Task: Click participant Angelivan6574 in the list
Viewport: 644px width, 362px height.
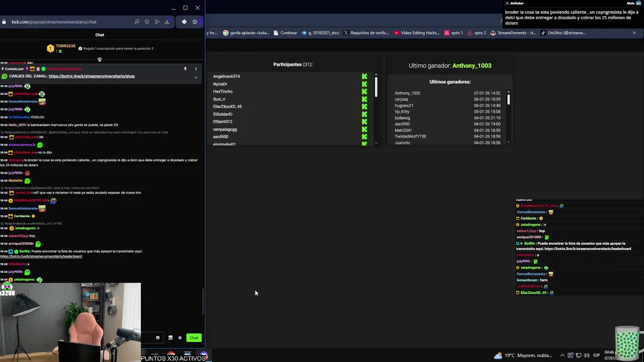Action: pos(226,76)
